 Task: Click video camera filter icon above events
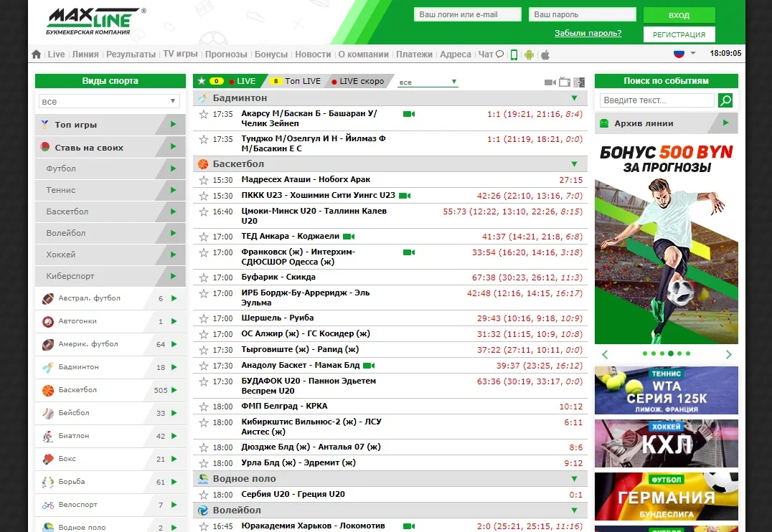(550, 82)
